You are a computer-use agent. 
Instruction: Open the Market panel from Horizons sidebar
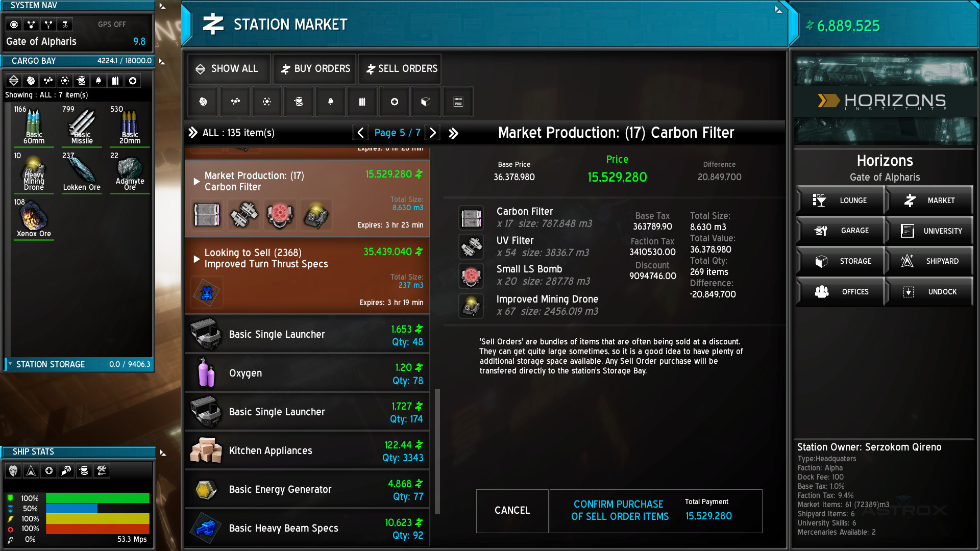pos(930,201)
